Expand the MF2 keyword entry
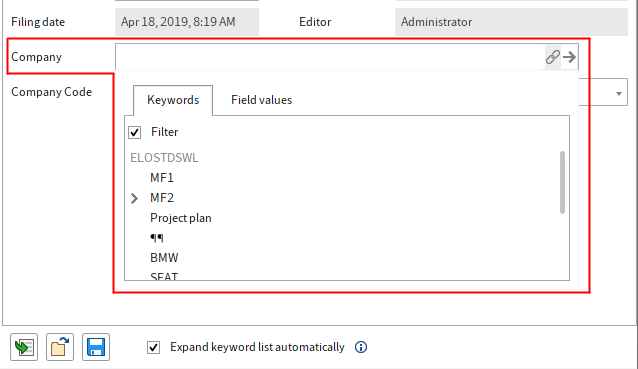Viewport: 638px width, 369px height. pyautogui.click(x=134, y=198)
